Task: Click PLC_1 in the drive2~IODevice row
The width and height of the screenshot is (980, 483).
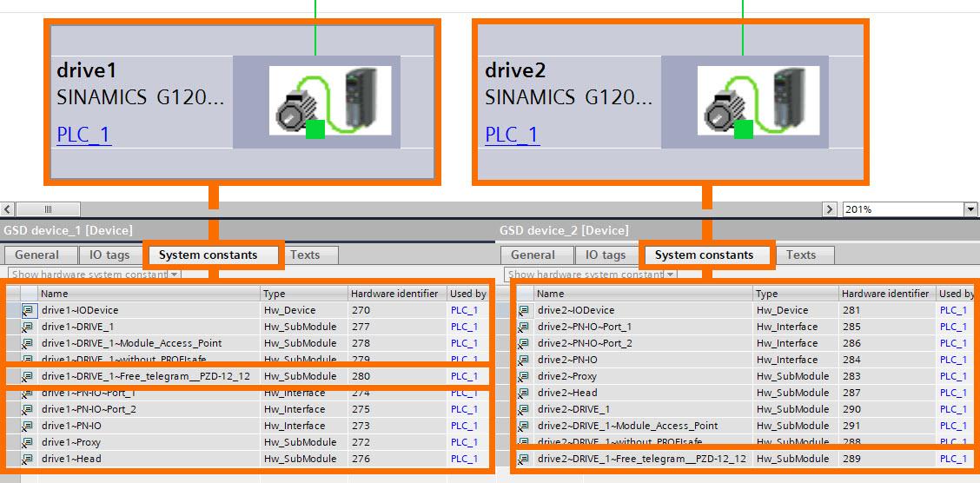Action: pos(954,310)
